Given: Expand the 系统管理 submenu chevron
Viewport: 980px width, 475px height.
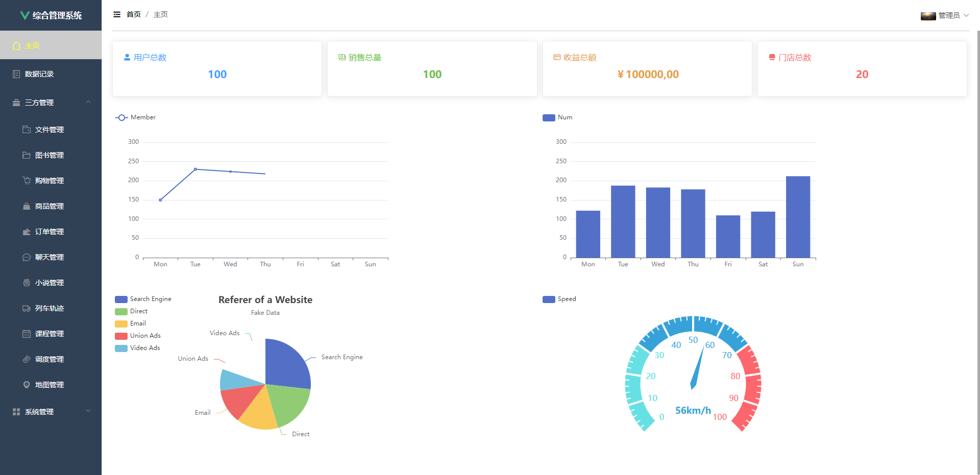Looking at the screenshot, I should [x=88, y=411].
